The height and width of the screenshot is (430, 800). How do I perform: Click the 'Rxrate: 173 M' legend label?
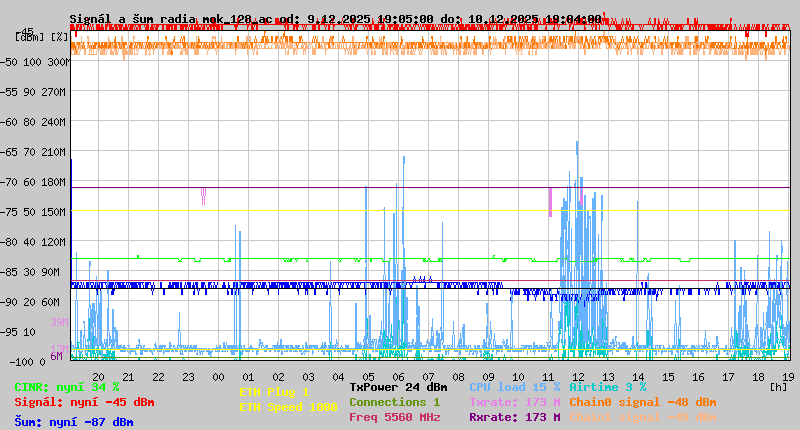coord(515,417)
